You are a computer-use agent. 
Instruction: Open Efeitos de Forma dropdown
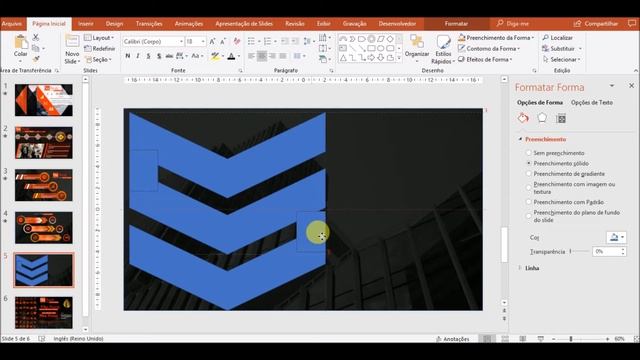485,59
